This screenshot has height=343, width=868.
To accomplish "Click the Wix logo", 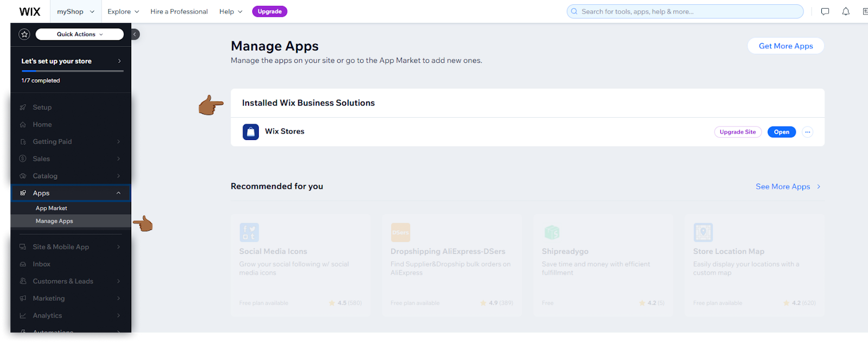I will tap(30, 11).
